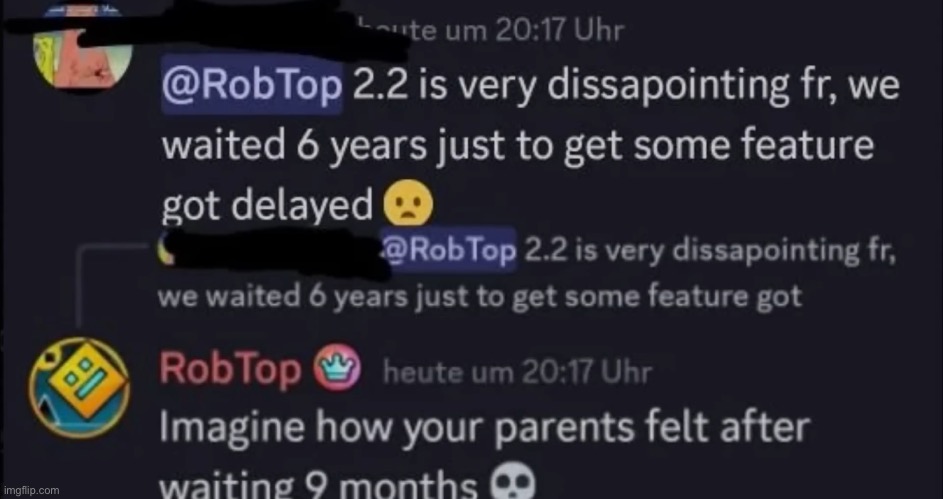Click the 'heute um 20:17 Uhr' timestamp beside RobTop
The width and height of the screenshot is (943, 499).
tap(517, 373)
